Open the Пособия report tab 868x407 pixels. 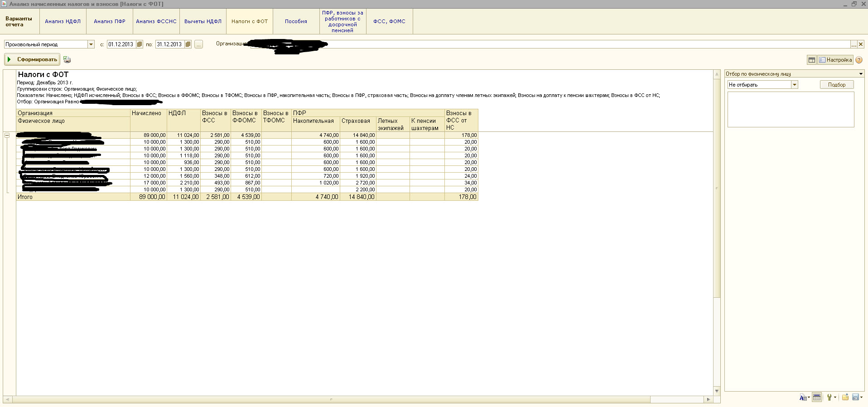[296, 21]
